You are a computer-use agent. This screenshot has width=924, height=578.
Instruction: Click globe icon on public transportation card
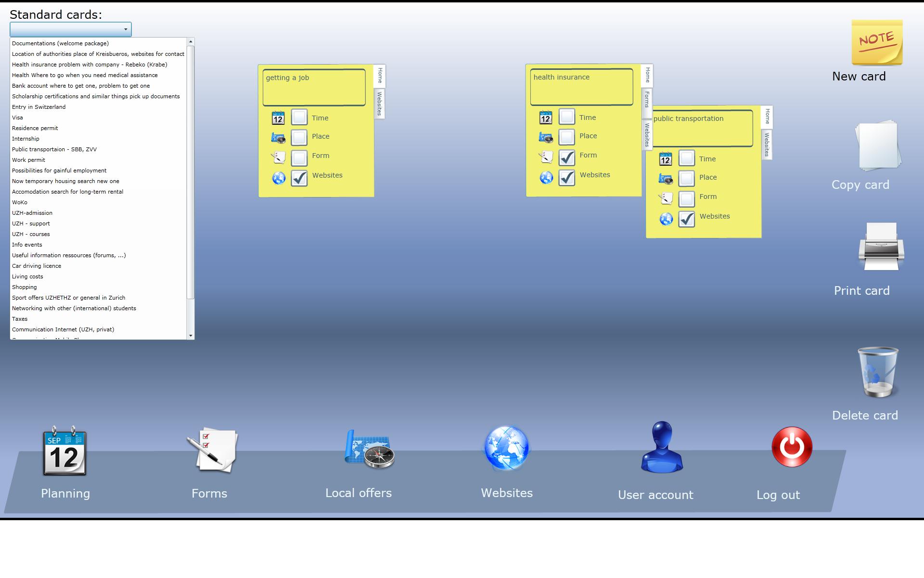pyautogui.click(x=666, y=219)
